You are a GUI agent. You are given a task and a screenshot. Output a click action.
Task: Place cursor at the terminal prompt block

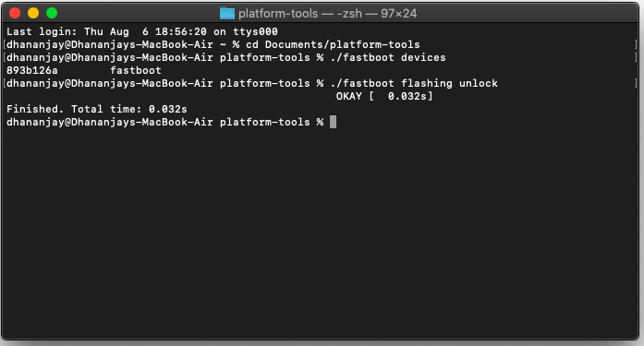coord(334,122)
